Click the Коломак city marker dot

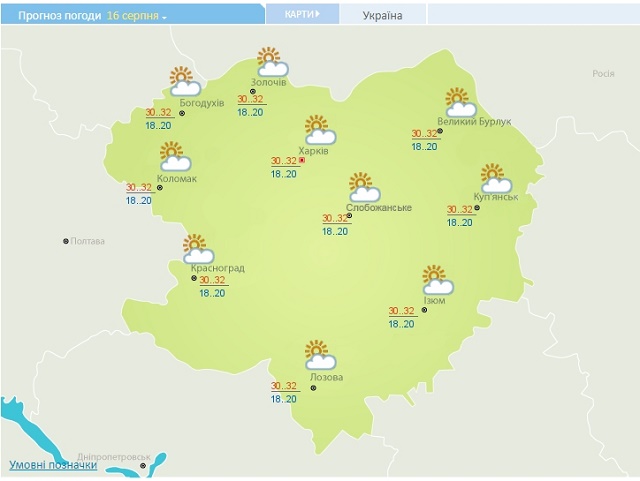pyautogui.click(x=160, y=188)
